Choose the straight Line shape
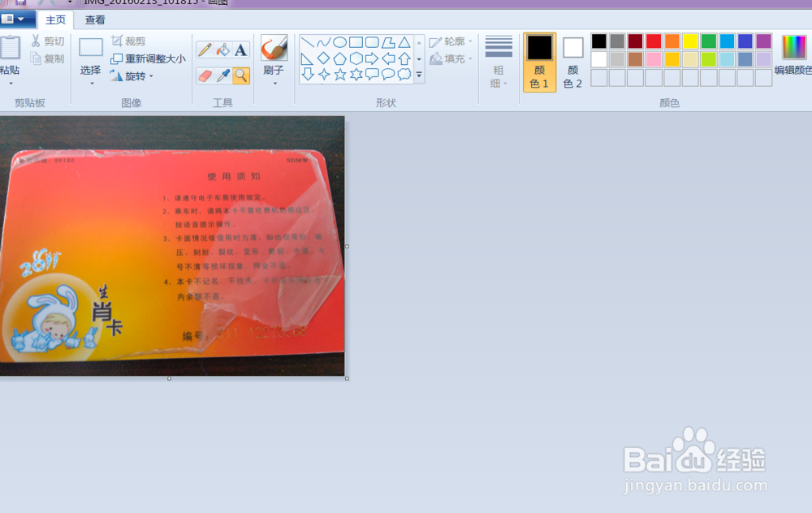This screenshot has height=513, width=812. (307, 42)
